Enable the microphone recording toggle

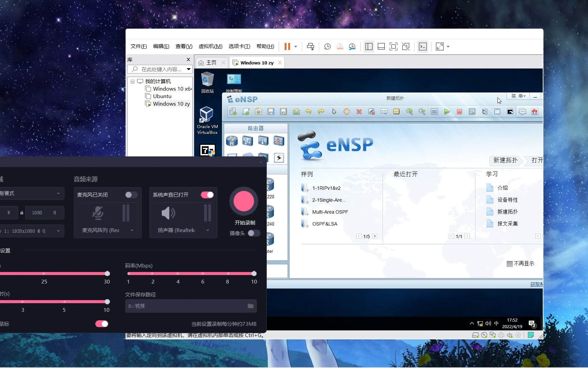point(131,195)
